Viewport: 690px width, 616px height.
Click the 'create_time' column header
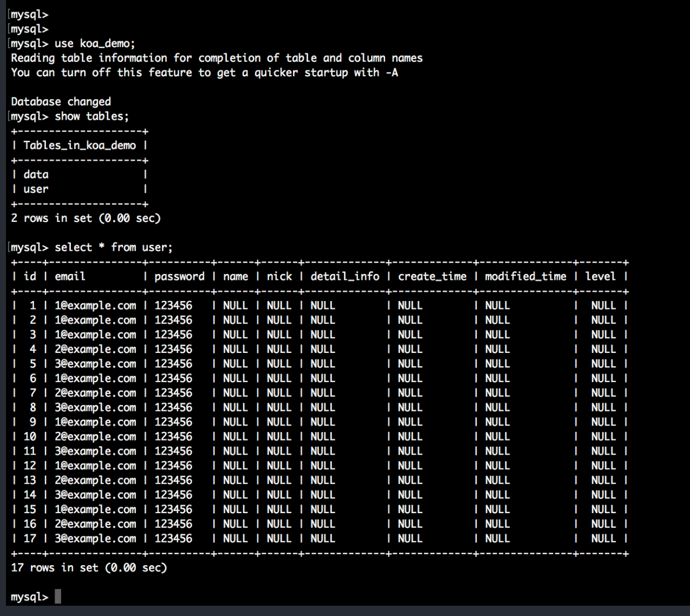[432, 276]
